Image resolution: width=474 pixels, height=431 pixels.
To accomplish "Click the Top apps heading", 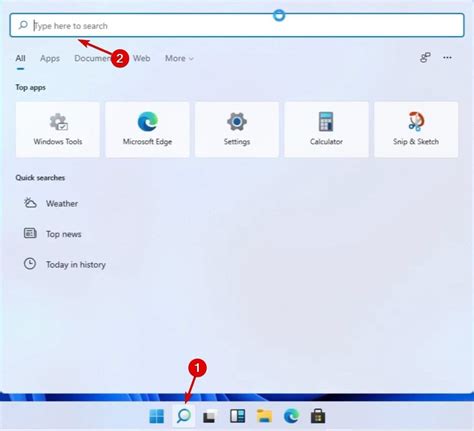I will tap(31, 87).
